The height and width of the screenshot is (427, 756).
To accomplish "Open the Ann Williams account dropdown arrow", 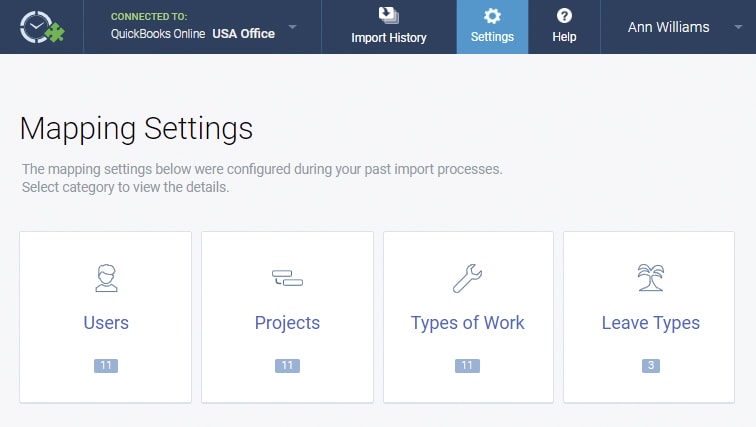I will click(x=738, y=27).
